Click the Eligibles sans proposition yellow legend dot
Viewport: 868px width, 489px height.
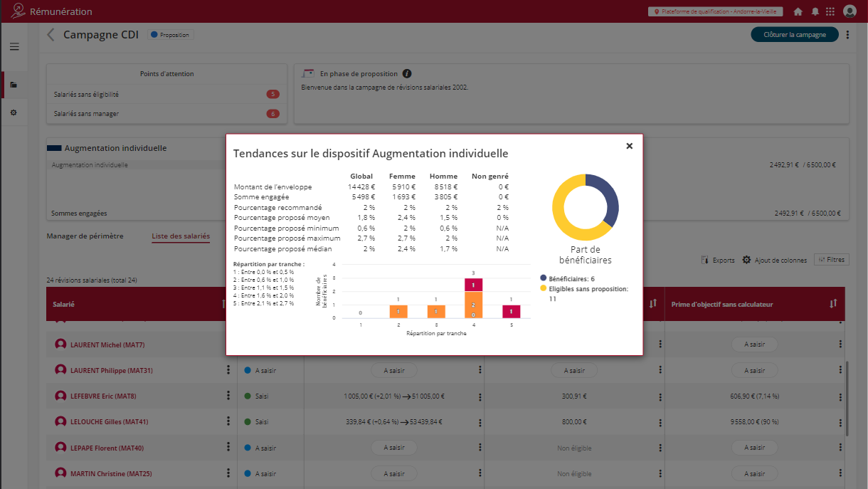tap(544, 288)
